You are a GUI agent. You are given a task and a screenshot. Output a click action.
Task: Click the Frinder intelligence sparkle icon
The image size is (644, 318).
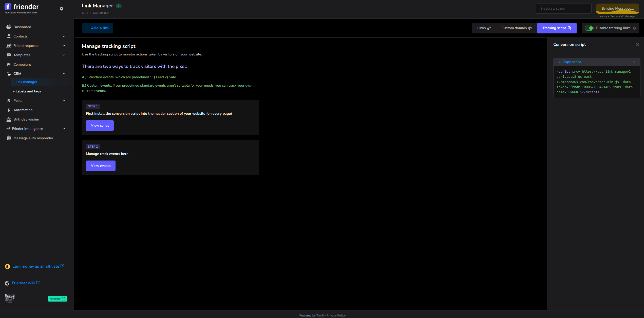pos(8,129)
